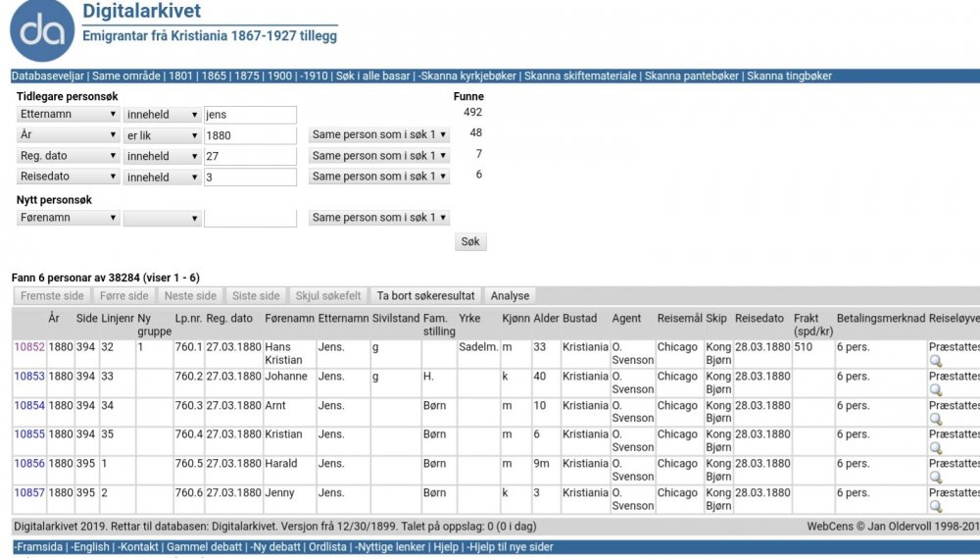The height and width of the screenshot is (558, 980).
Task: Click the Digitalarkivet logo icon
Action: pyautogui.click(x=42, y=31)
